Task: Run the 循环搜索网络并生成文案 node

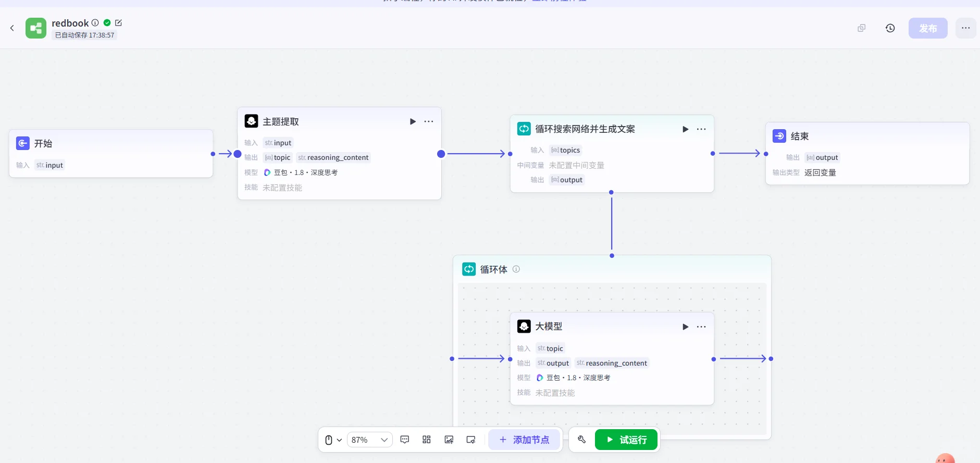Action: click(686, 129)
